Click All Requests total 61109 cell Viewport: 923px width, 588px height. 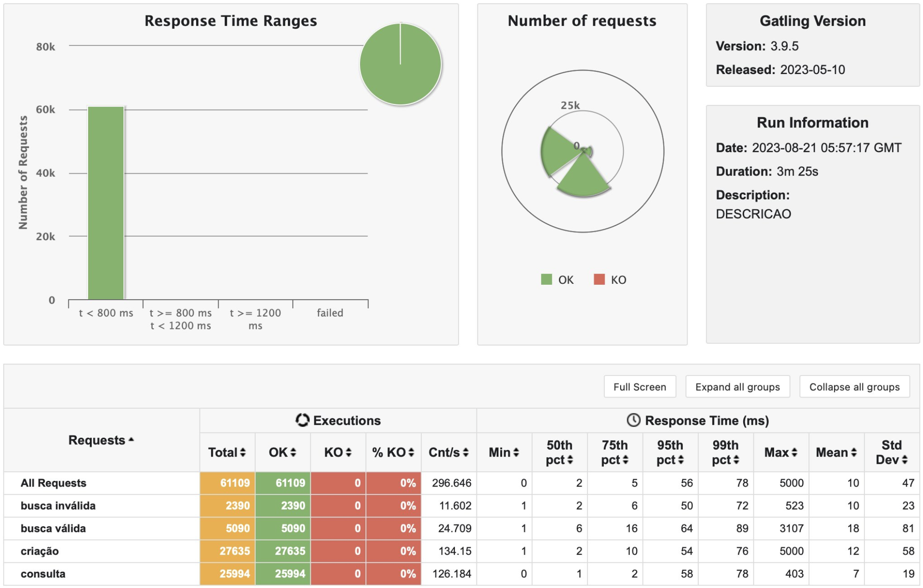[x=227, y=483]
